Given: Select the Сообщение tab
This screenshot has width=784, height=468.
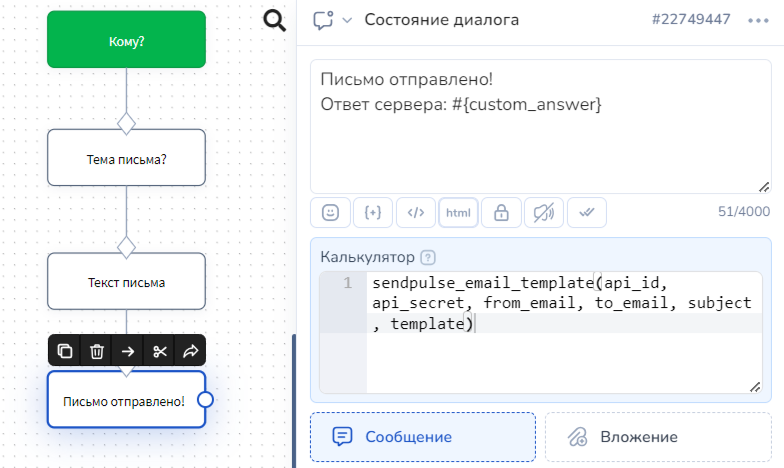Looking at the screenshot, I should coord(423,437).
